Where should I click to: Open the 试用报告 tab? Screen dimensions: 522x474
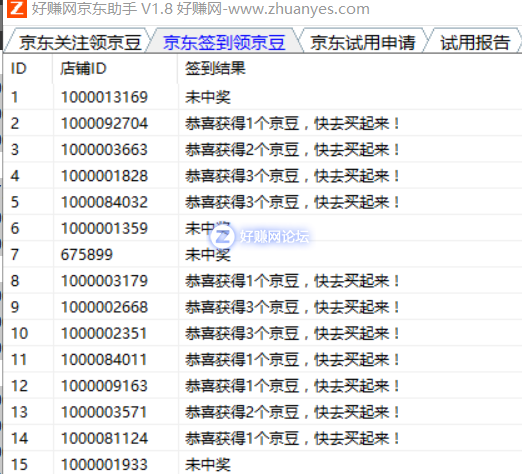point(475,43)
